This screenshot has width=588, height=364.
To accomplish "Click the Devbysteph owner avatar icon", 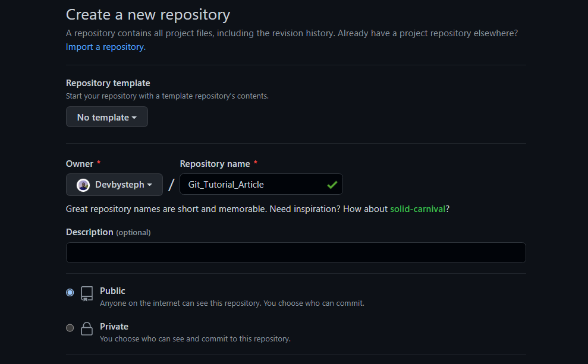I will pos(83,185).
